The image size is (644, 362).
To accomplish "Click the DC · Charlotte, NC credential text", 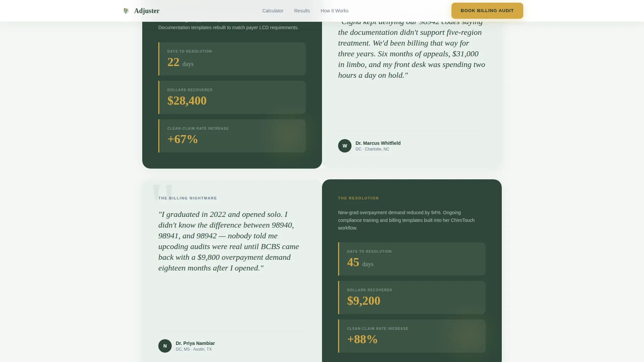I will [372, 149].
